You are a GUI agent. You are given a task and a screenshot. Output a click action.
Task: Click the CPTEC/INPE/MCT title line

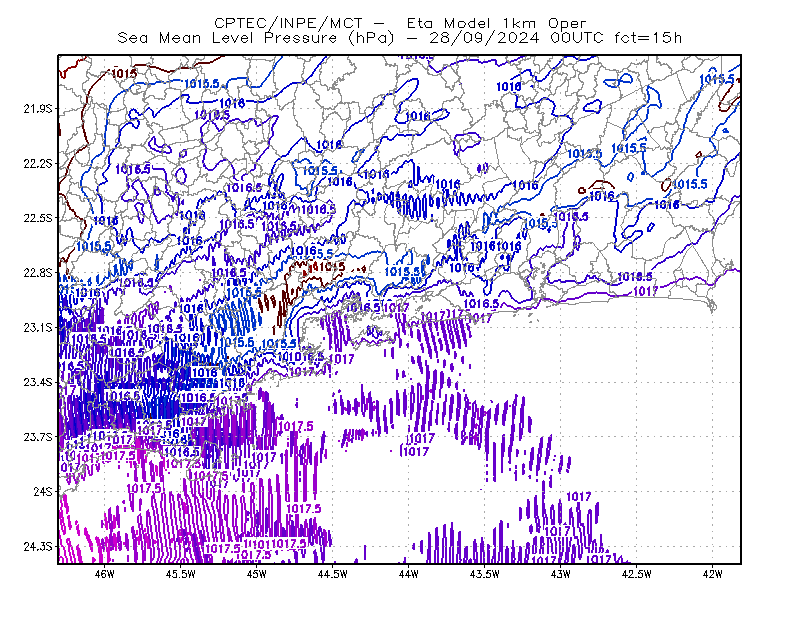(400, 23)
